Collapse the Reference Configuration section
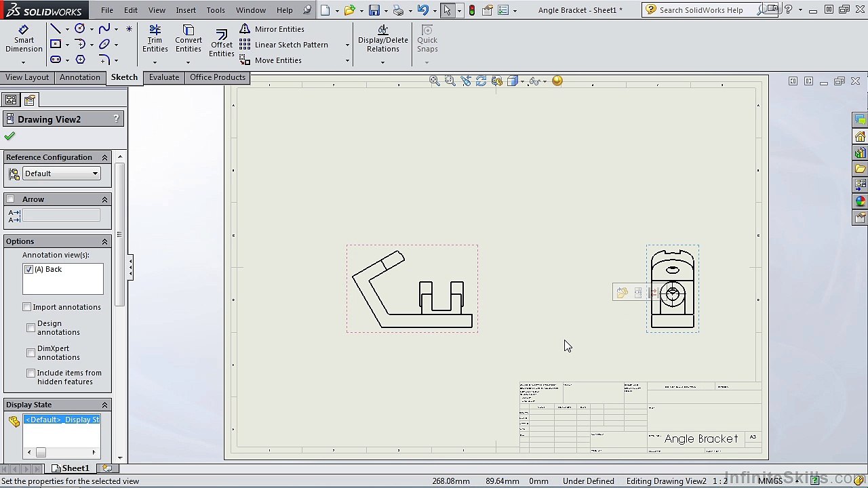This screenshot has height=488, width=868. click(x=104, y=157)
